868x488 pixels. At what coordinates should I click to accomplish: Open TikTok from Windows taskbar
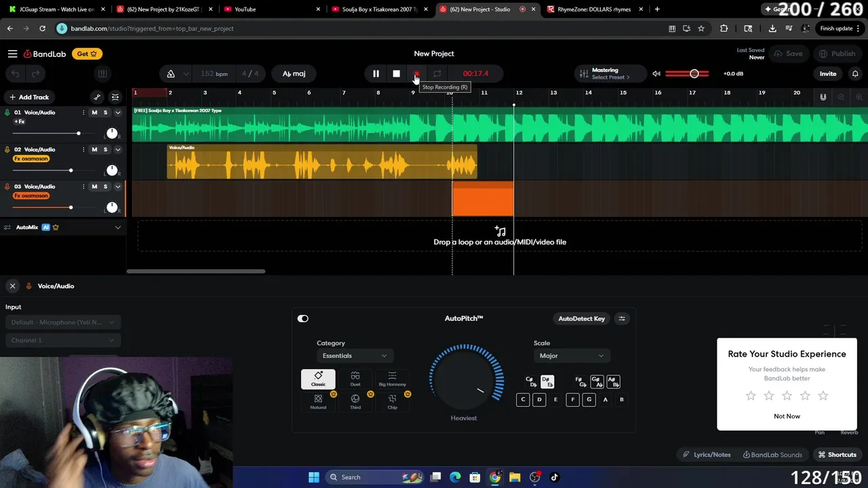click(554, 477)
